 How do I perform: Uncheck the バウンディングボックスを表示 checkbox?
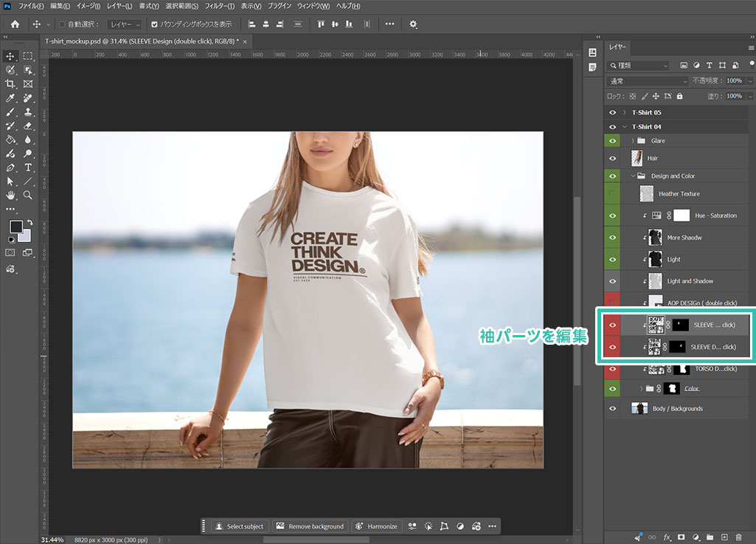[x=154, y=24]
